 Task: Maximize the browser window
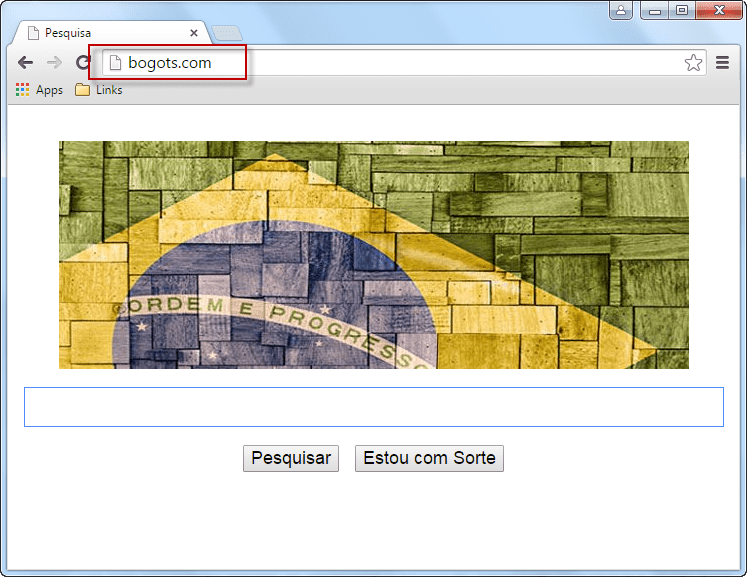(x=682, y=10)
